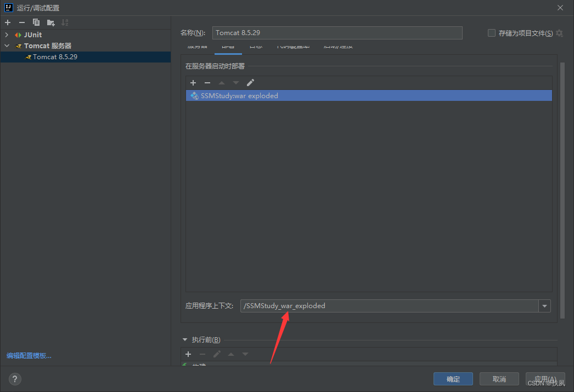Click the 应用程序上下文 text field

(389, 306)
